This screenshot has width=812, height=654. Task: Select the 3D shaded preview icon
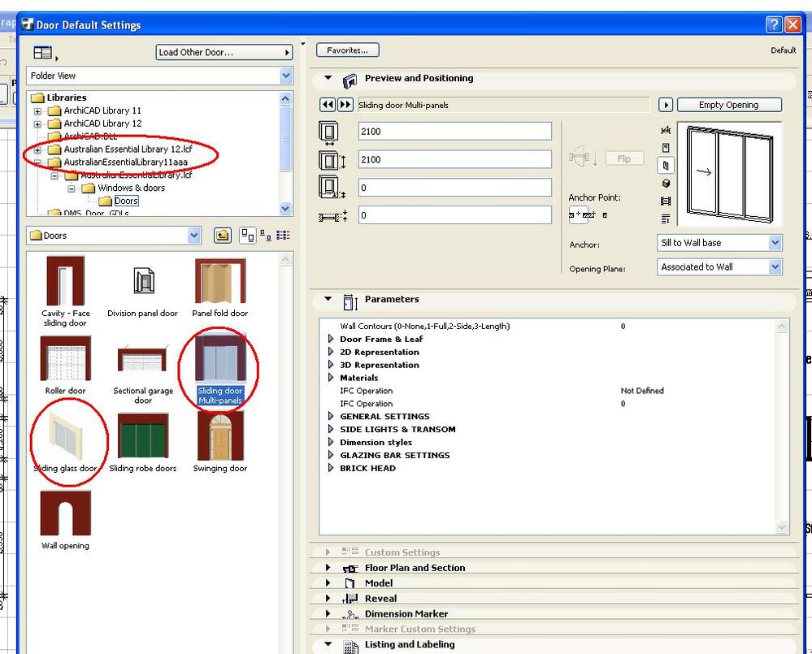(666, 183)
